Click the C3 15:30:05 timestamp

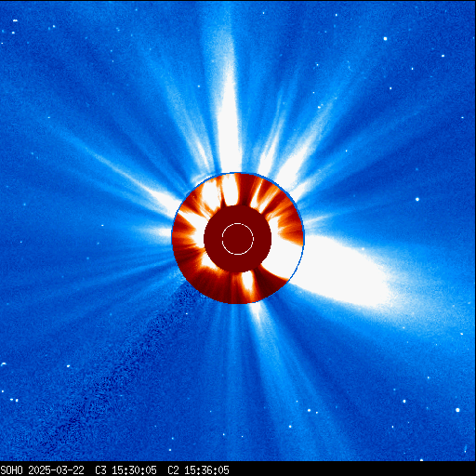pos(126,470)
